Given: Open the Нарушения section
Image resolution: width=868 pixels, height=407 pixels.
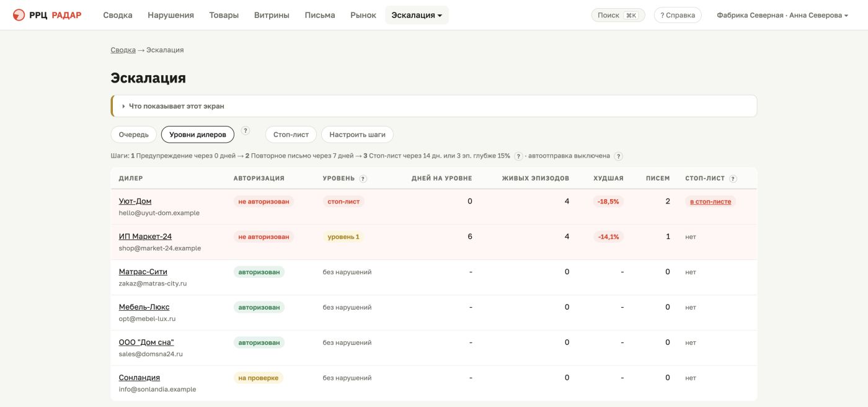Looking at the screenshot, I should click(170, 15).
